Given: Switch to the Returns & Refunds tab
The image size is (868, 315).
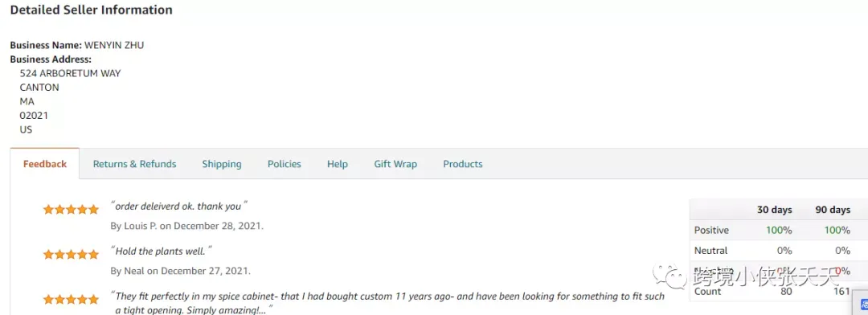Looking at the screenshot, I should coord(134,164).
